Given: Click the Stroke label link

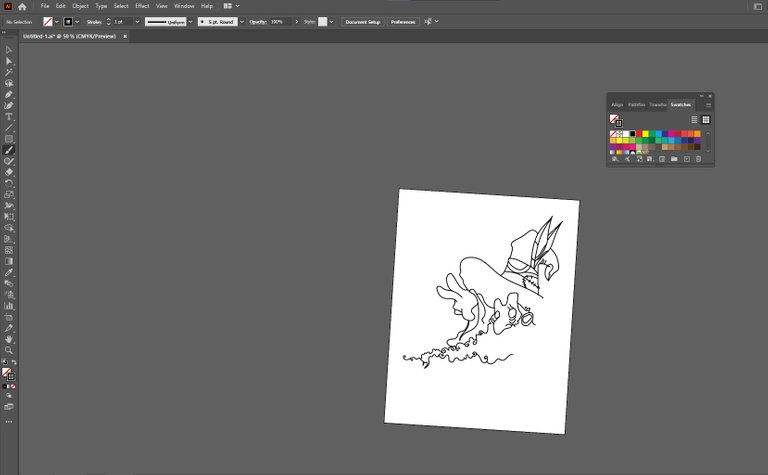Looking at the screenshot, I should (94, 22).
